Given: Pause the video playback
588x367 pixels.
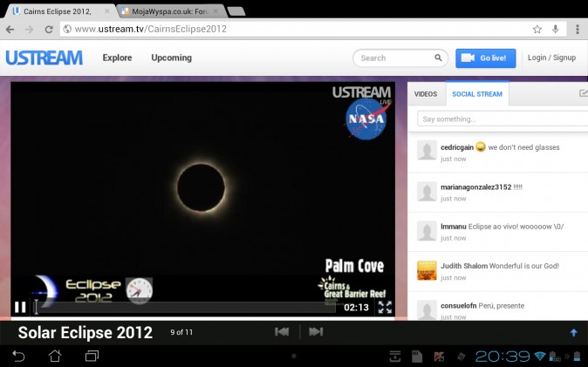Looking at the screenshot, I should (x=20, y=307).
